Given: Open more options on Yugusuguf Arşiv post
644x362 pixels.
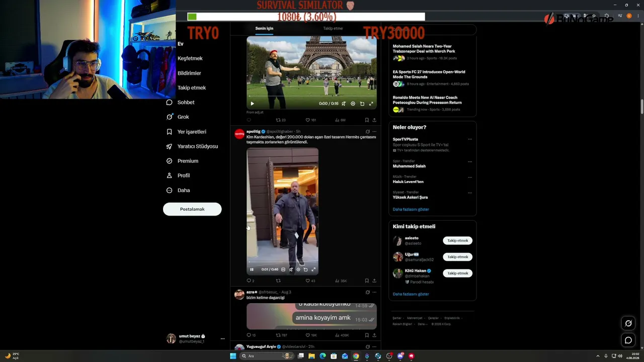Looking at the screenshot, I should coord(374,347).
